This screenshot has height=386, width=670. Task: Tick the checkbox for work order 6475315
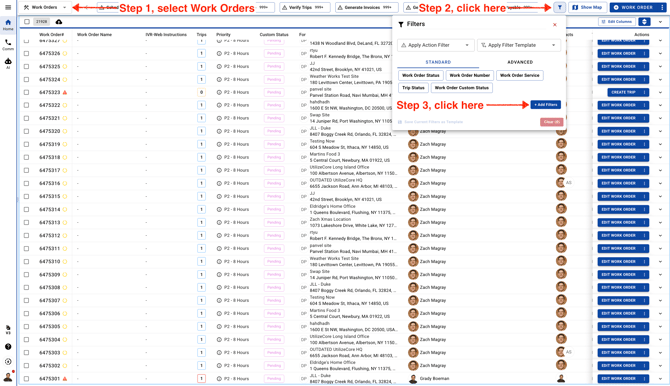tap(26, 196)
